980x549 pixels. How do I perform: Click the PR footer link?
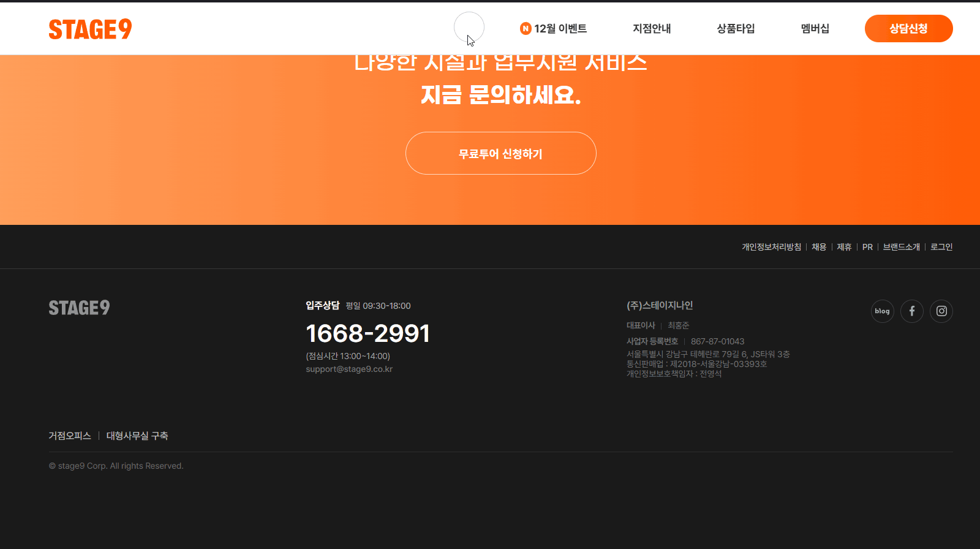pyautogui.click(x=867, y=247)
